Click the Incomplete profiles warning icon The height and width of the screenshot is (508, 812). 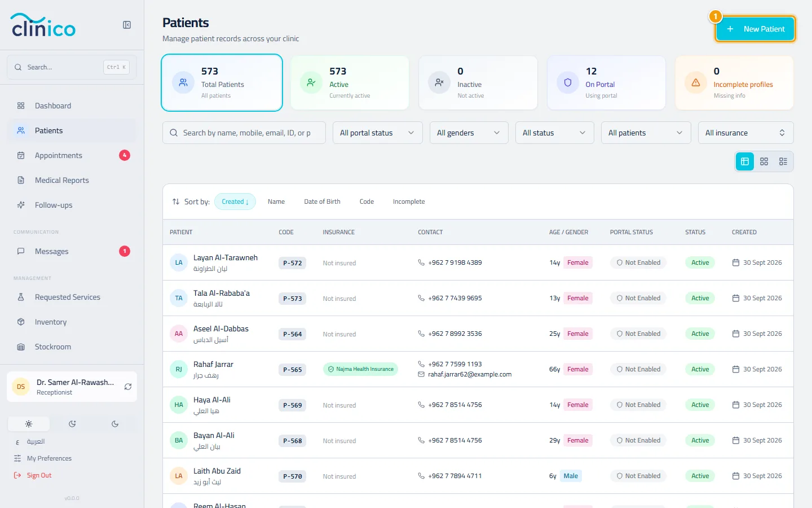pos(696,82)
